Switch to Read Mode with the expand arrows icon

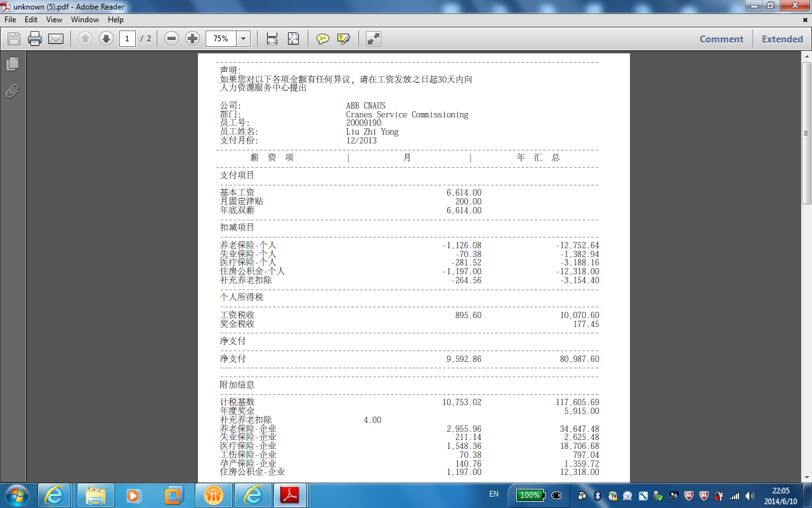click(x=374, y=39)
